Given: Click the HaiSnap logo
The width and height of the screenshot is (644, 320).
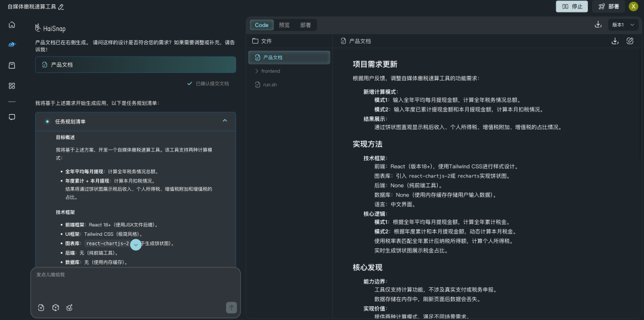Looking at the screenshot, I should tap(50, 29).
